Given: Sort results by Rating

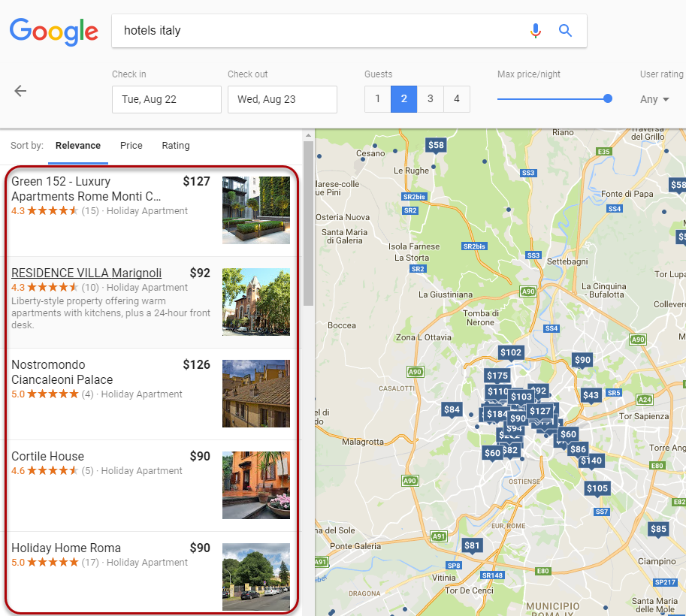Looking at the screenshot, I should tap(176, 146).
